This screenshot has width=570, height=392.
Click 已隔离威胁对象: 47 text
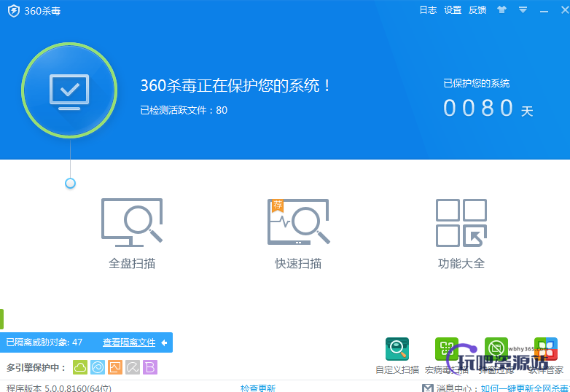coord(44,342)
